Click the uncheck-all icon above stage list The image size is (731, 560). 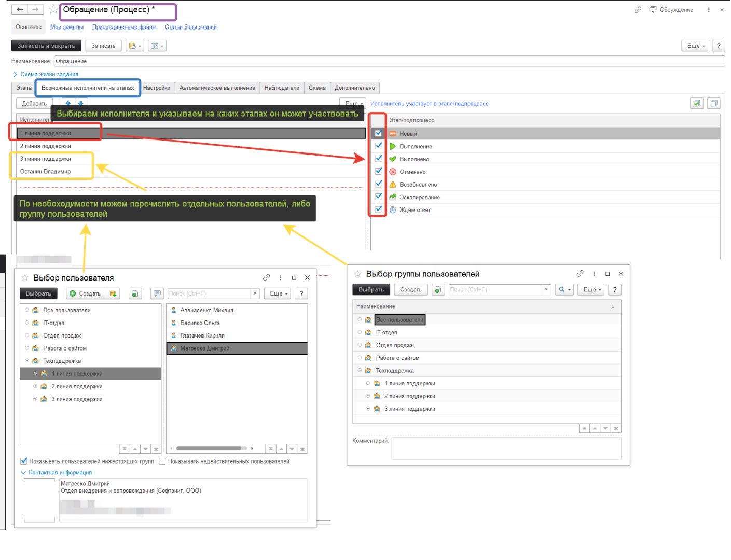[x=714, y=103]
